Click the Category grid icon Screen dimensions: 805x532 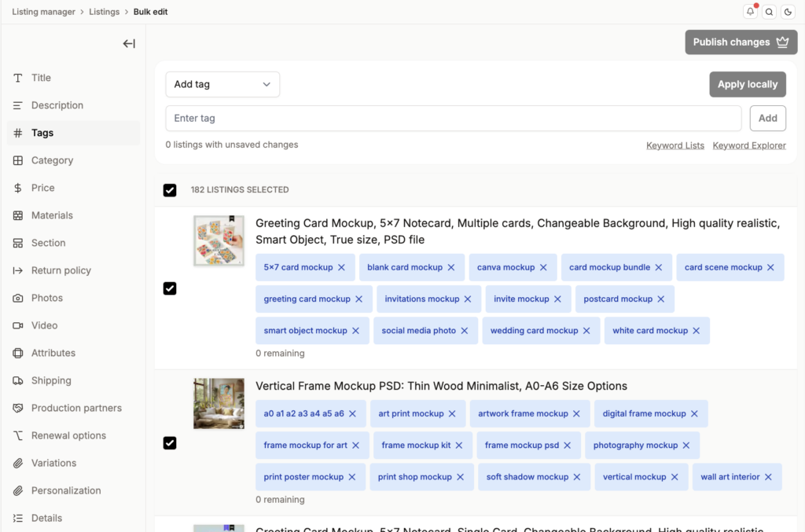(18, 160)
